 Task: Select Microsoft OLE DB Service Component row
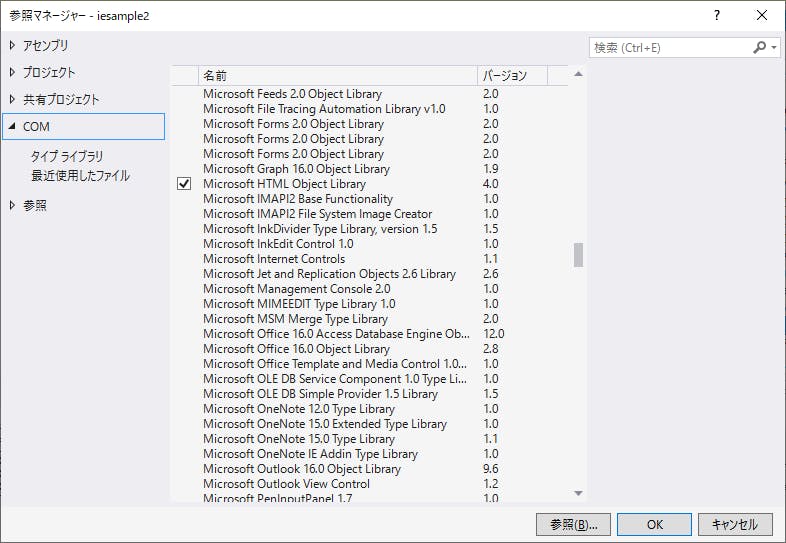[x=369, y=379]
